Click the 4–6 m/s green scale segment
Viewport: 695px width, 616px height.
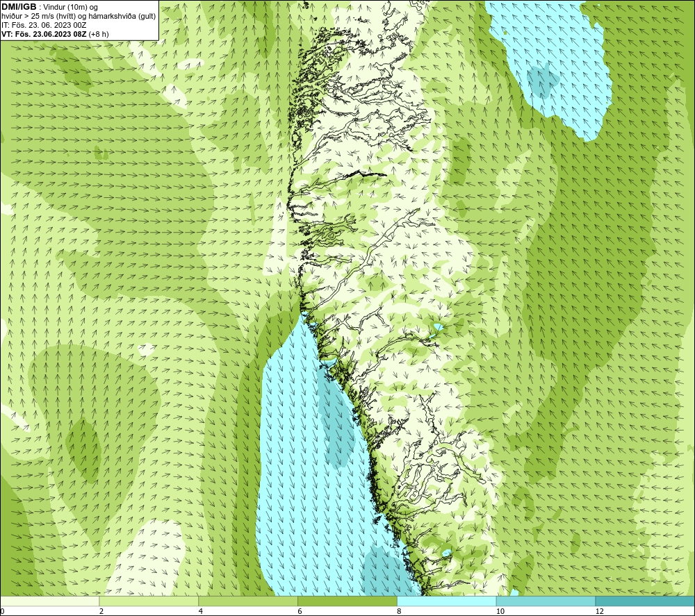point(248,601)
